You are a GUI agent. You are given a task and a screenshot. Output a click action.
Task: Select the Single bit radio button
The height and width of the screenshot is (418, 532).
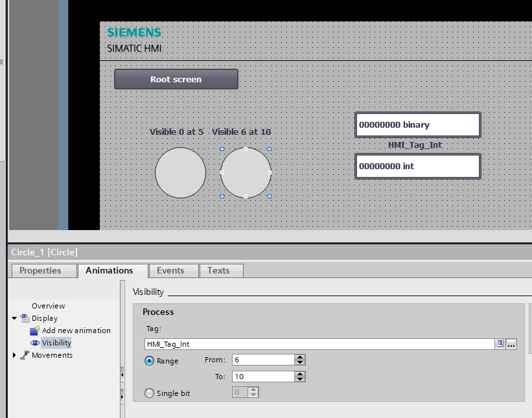point(150,393)
